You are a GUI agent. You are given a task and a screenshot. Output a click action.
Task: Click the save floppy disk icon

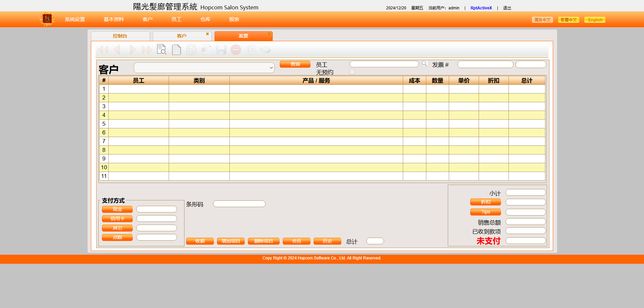coord(221,50)
